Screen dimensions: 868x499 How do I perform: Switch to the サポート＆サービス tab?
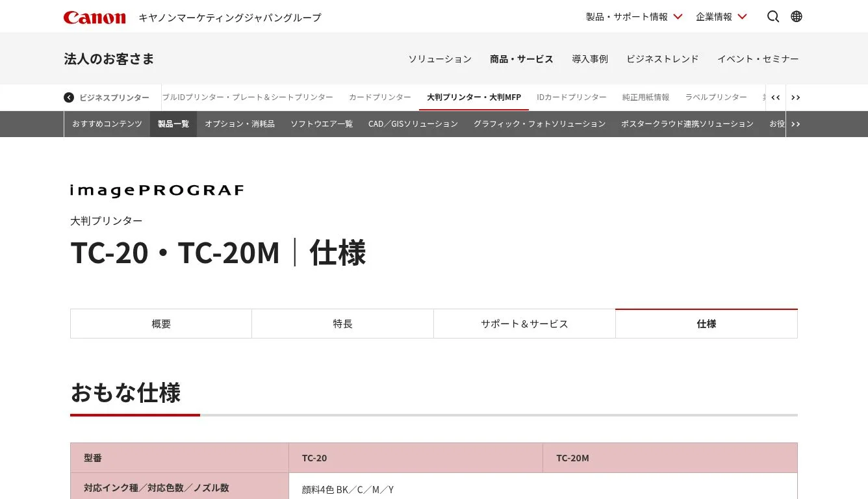(x=525, y=324)
